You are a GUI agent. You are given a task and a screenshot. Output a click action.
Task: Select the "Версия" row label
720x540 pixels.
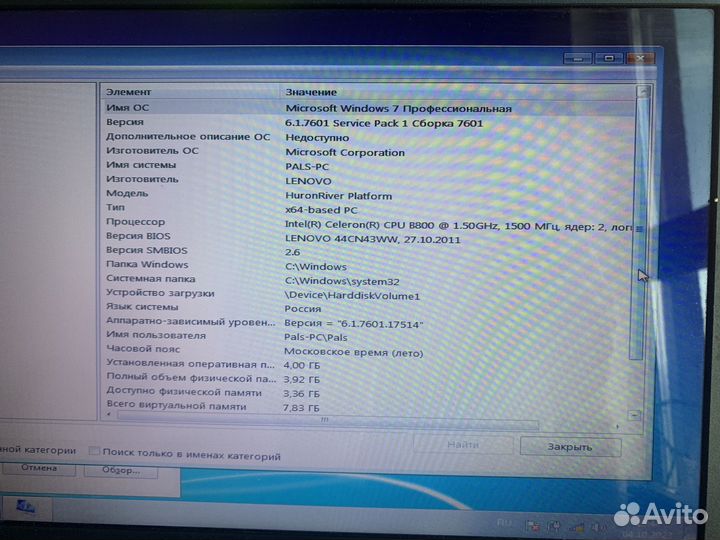tap(125, 122)
